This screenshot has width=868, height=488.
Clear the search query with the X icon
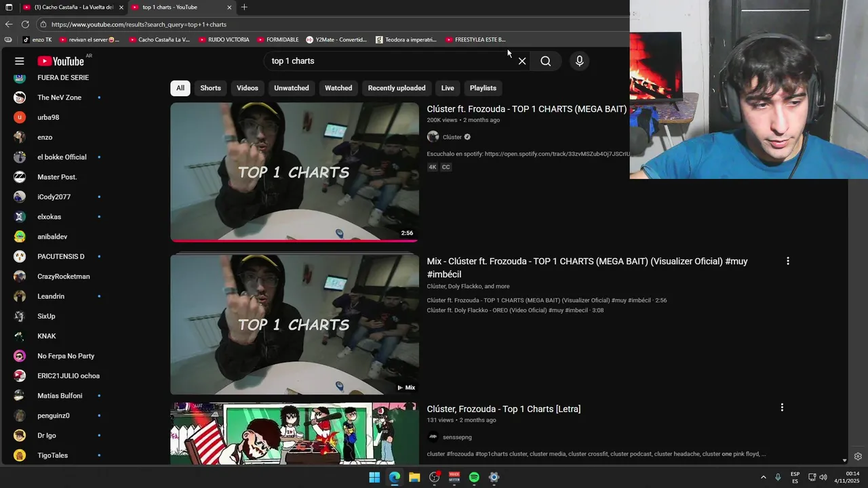[522, 61]
